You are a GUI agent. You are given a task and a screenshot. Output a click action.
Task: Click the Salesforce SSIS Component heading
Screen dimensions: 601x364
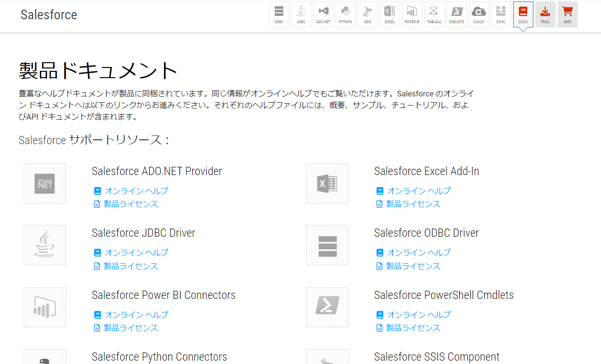437,357
